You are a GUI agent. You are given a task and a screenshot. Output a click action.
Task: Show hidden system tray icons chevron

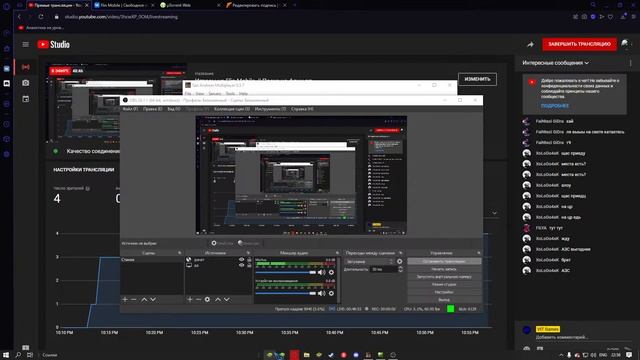click(x=561, y=355)
